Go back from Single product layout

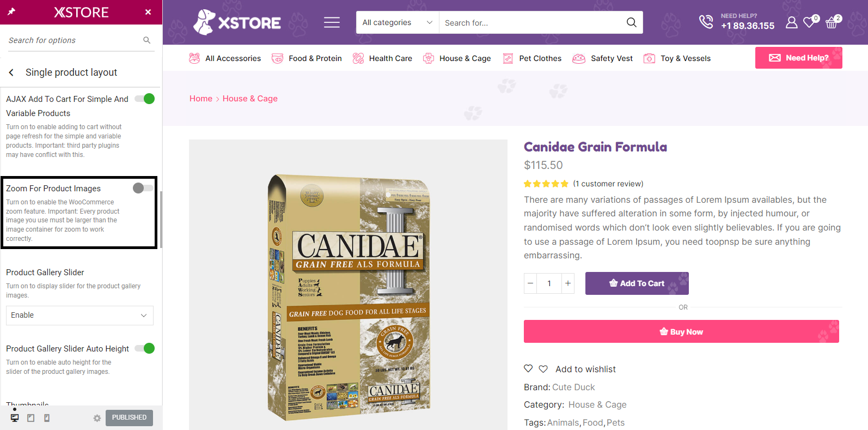[x=11, y=72]
